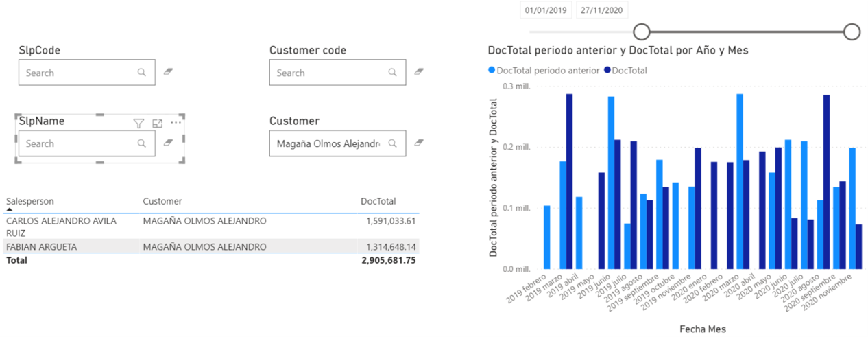Sort table by Customer column header
Image resolution: width=868 pixels, height=337 pixels.
pos(162,201)
